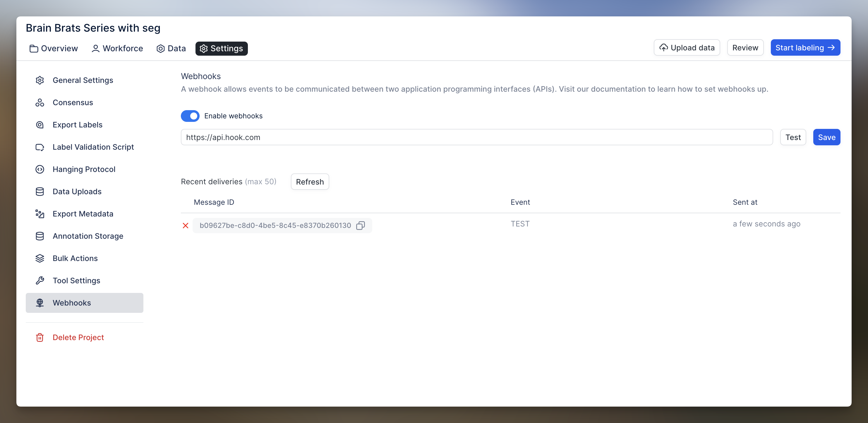
Task: Go to the Overview tab
Action: pos(54,49)
